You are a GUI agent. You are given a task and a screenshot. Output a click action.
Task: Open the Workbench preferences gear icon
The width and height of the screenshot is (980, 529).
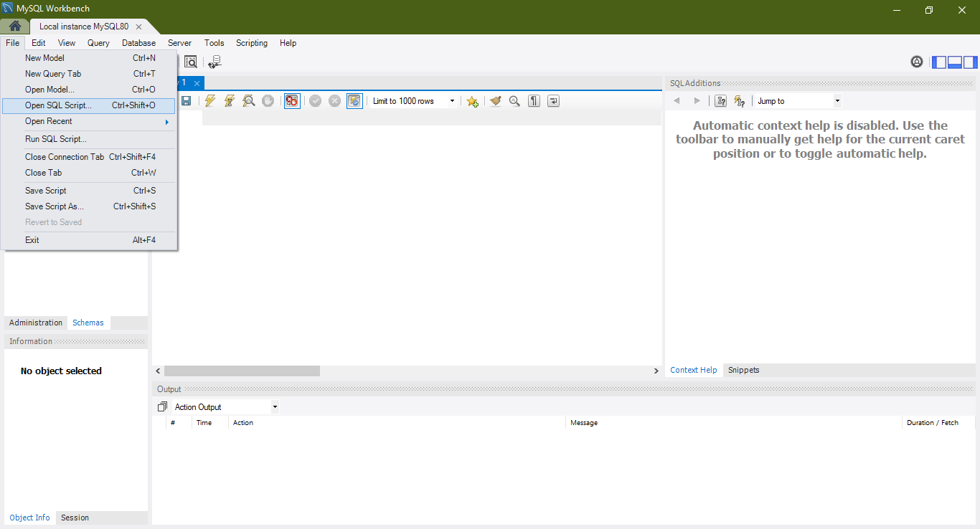pyautogui.click(x=917, y=62)
